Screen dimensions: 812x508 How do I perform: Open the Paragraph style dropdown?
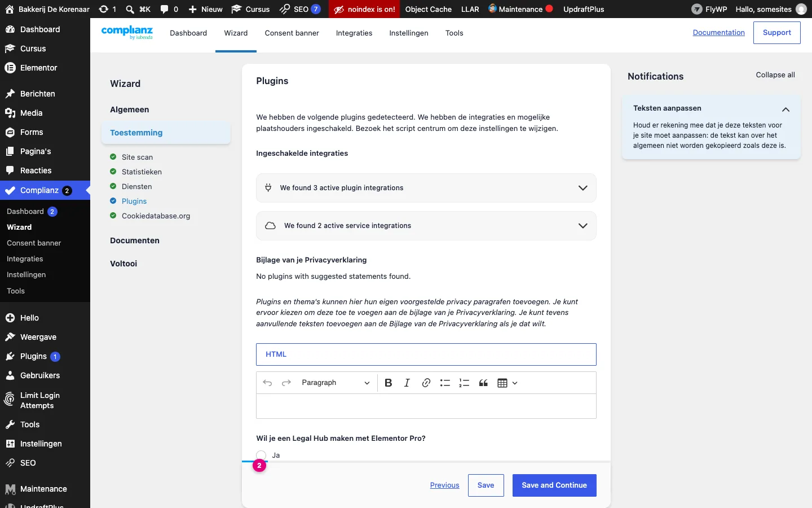coord(336,383)
